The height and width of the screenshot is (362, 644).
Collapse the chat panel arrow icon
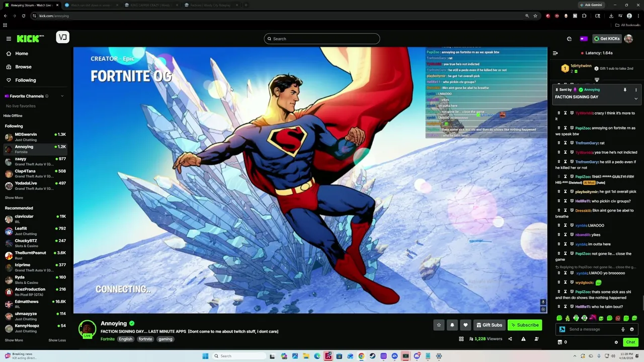point(555,53)
